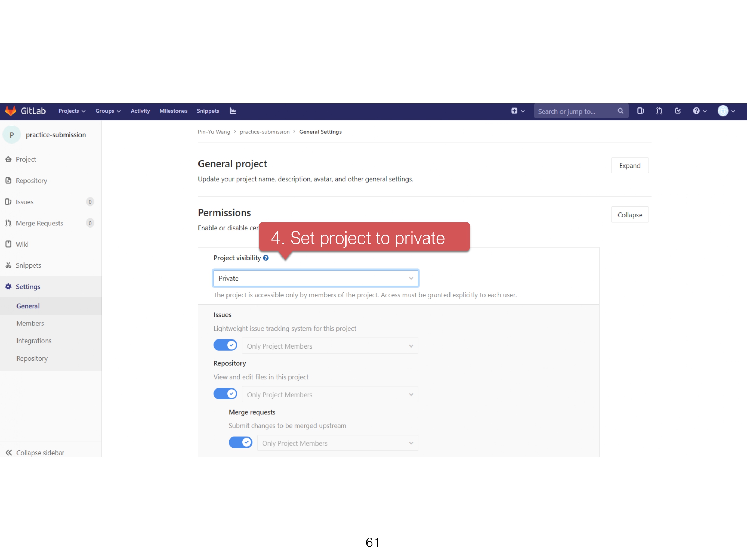Disable the Issues feature toggle
Viewport: 747px width, 560px height.
[225, 345]
